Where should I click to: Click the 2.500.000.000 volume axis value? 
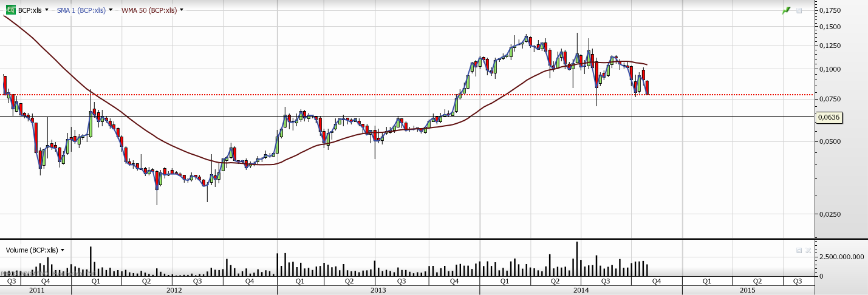coord(841,257)
